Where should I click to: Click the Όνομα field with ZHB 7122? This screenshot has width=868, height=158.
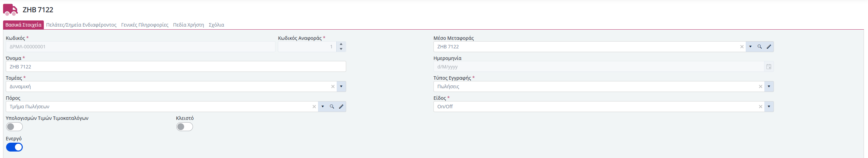pos(176,66)
